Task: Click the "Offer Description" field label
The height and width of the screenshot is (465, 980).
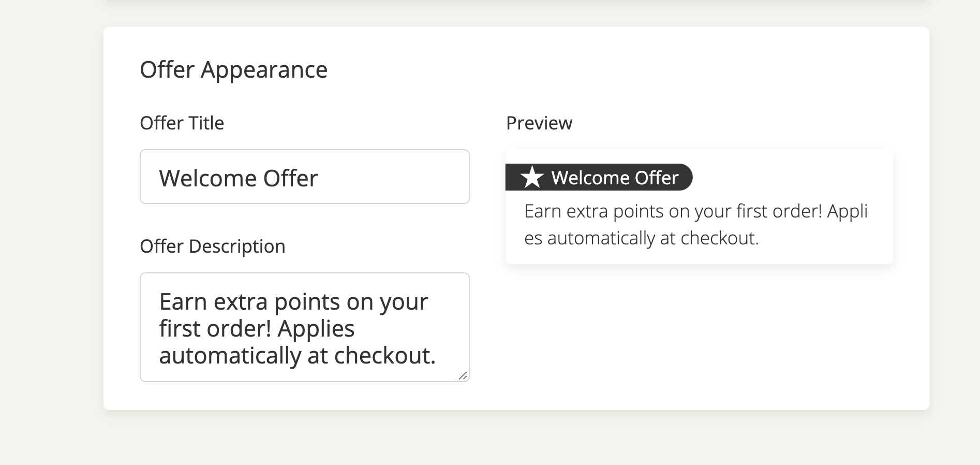Action: click(212, 246)
